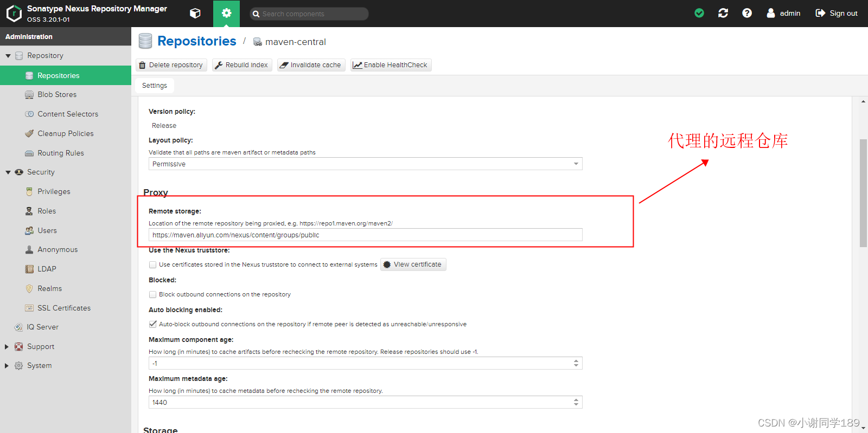Click Rebuild index button
868x433 pixels.
pos(242,65)
